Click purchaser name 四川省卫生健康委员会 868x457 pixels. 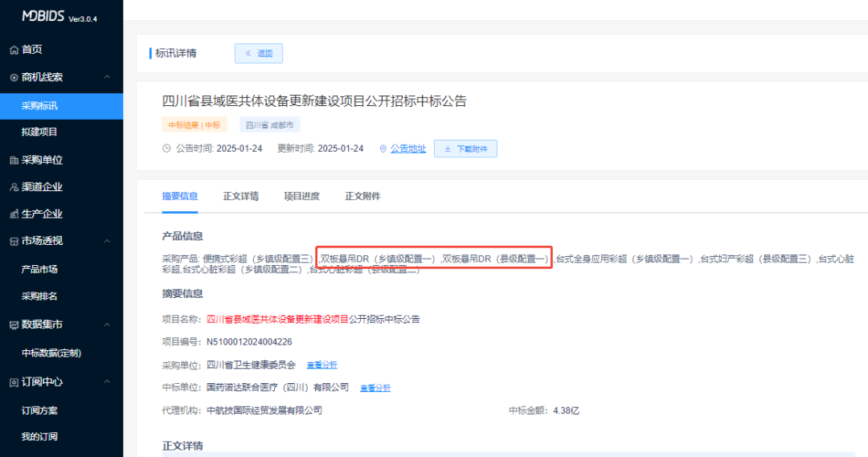(x=251, y=365)
